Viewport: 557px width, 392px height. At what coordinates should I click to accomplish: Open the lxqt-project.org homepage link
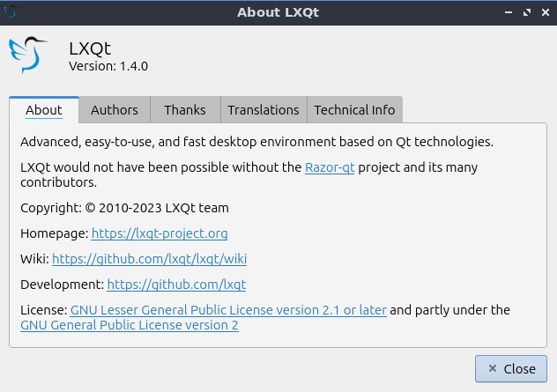tap(160, 233)
